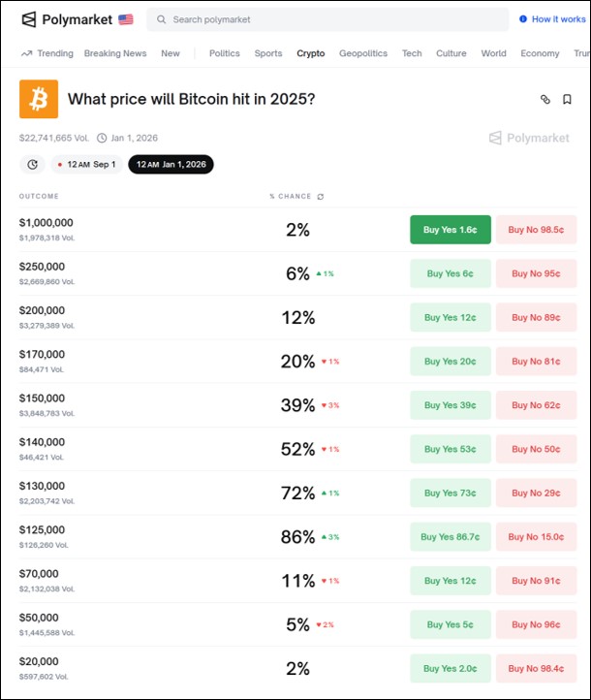Click the copy link icon
The width and height of the screenshot is (591, 700).
click(x=545, y=99)
